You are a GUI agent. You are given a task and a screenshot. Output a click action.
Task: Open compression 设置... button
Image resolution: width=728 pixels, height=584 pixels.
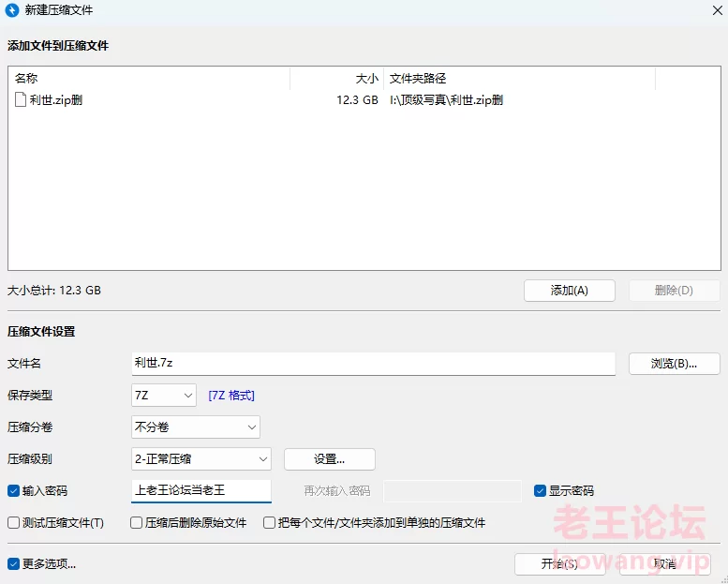(329, 459)
